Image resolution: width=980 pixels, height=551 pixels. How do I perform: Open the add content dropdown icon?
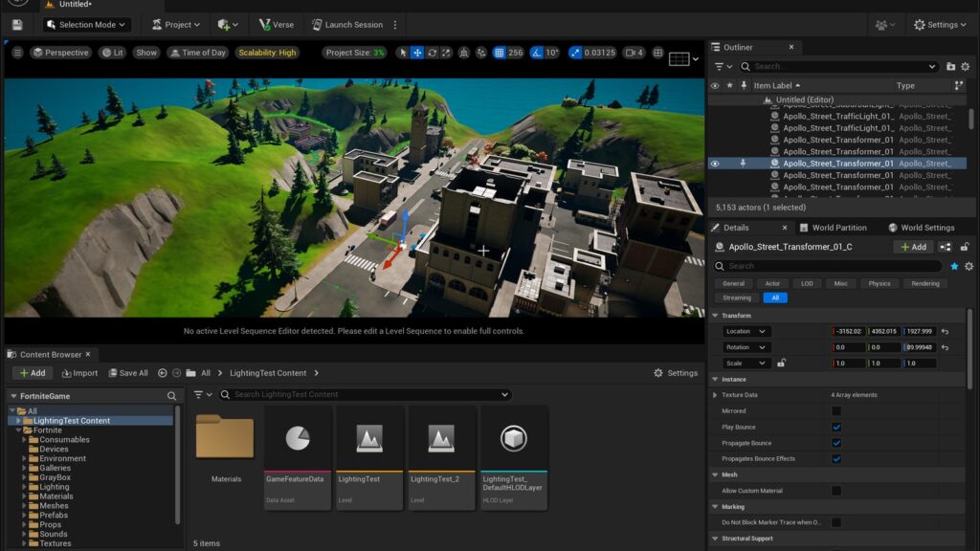point(228,25)
